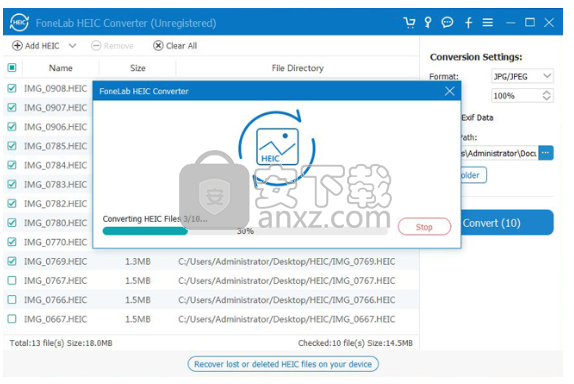574x384 pixels.
Task: Open the Format JPG/JPEG dropdown
Action: (522, 76)
